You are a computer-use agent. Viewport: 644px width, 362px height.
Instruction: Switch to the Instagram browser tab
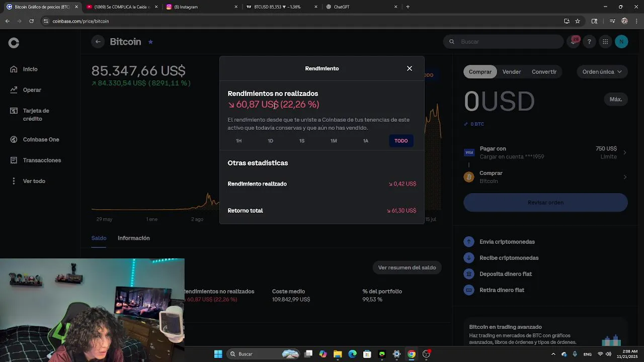pos(201,7)
